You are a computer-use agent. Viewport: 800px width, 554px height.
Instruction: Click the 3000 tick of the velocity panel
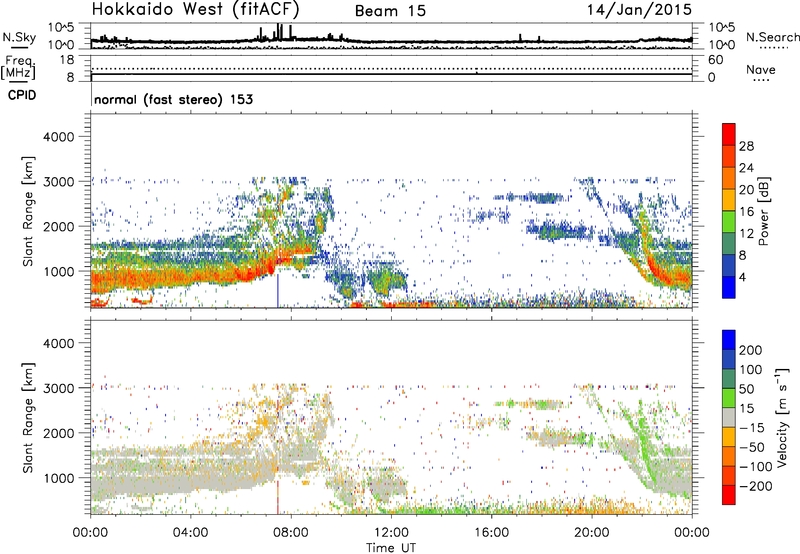(58, 388)
